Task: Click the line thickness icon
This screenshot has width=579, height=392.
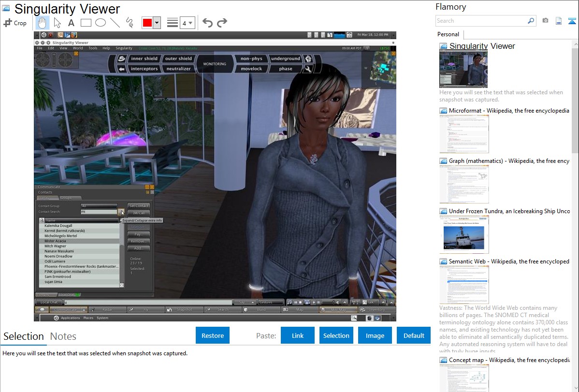Action: tap(172, 23)
